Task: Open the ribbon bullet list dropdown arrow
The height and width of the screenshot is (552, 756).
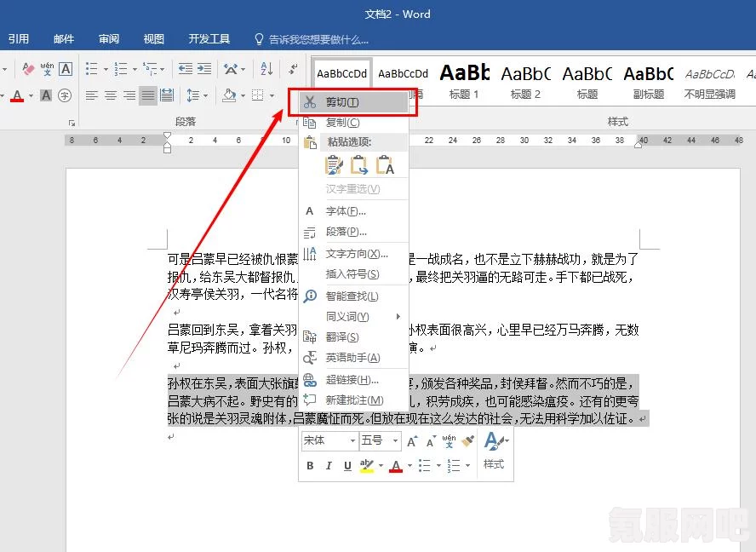Action: click(106, 70)
